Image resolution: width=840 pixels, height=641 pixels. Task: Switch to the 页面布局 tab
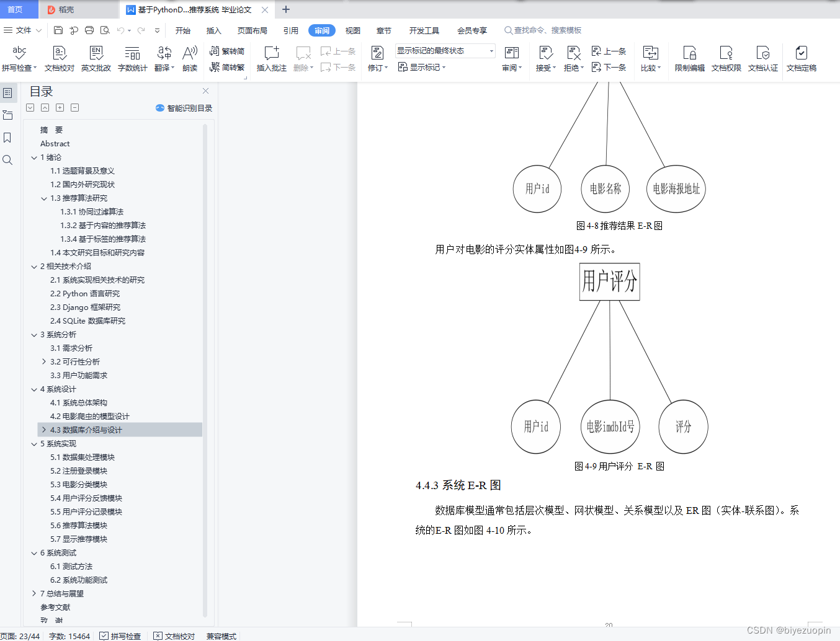[x=252, y=30]
